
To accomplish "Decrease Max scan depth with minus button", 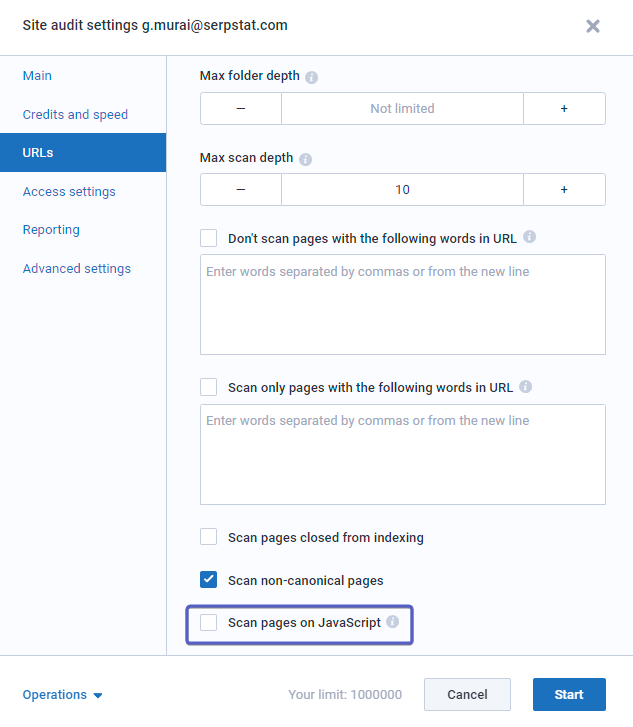I will 241,189.
